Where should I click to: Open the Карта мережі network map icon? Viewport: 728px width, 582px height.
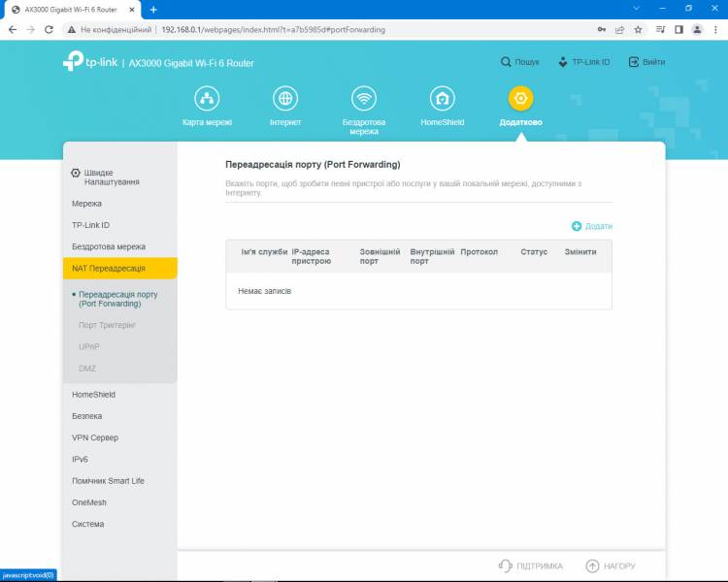point(207,98)
